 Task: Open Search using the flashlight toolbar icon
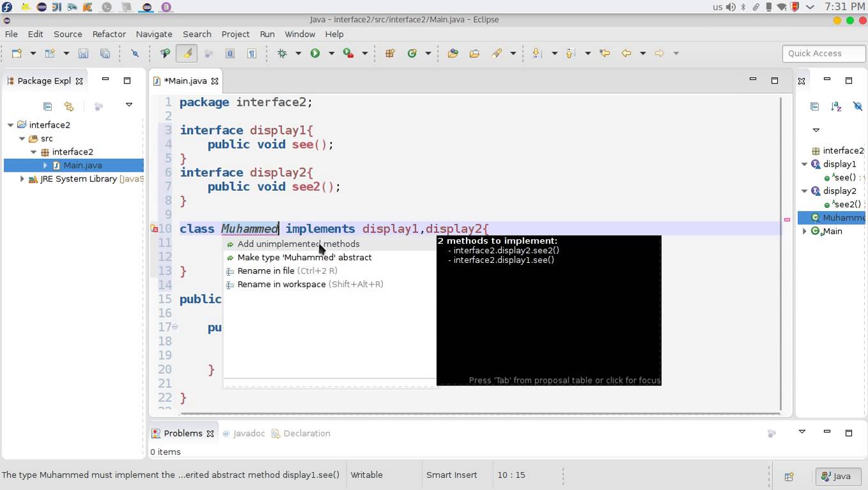point(497,53)
